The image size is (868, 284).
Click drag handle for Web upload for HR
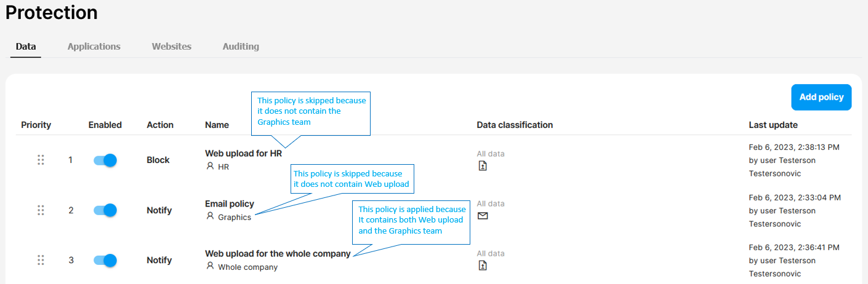(x=41, y=160)
